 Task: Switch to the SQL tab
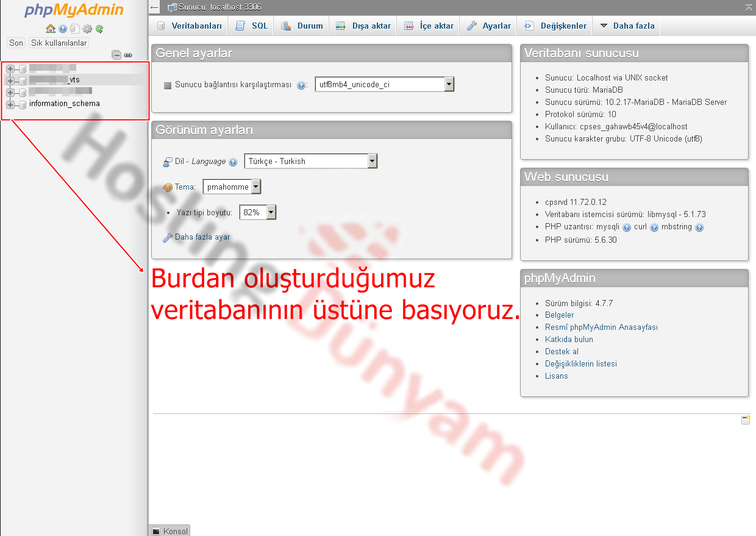pyautogui.click(x=252, y=26)
